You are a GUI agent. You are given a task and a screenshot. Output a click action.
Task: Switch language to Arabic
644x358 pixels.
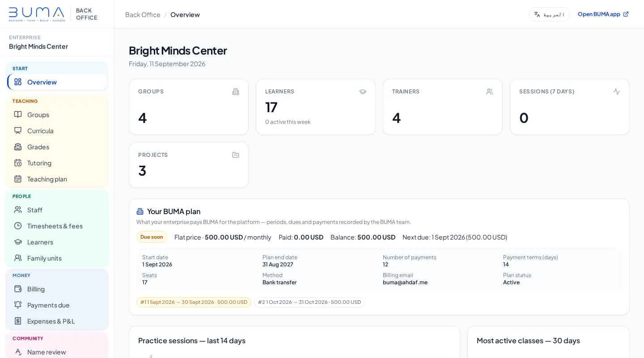[x=549, y=14]
